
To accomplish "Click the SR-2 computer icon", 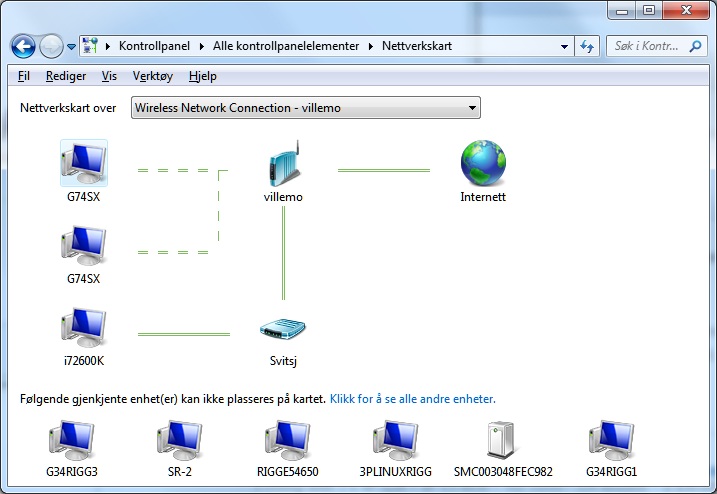I will pyautogui.click(x=180, y=440).
